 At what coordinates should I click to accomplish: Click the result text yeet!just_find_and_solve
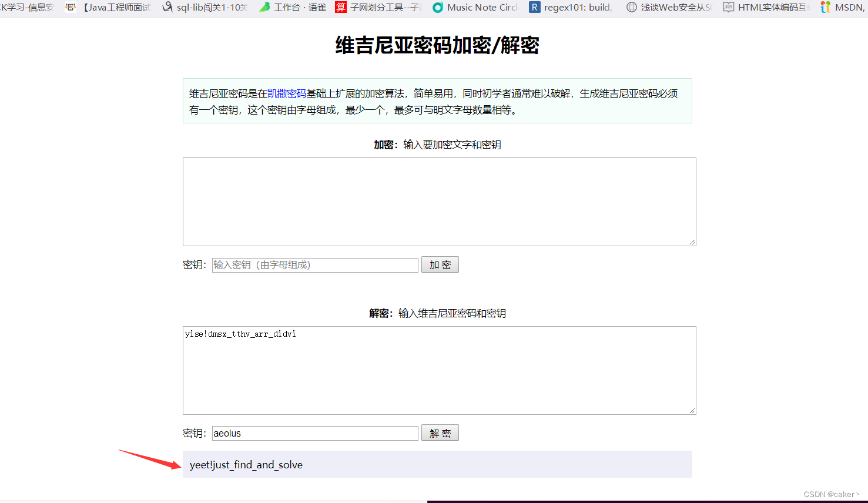tap(246, 465)
